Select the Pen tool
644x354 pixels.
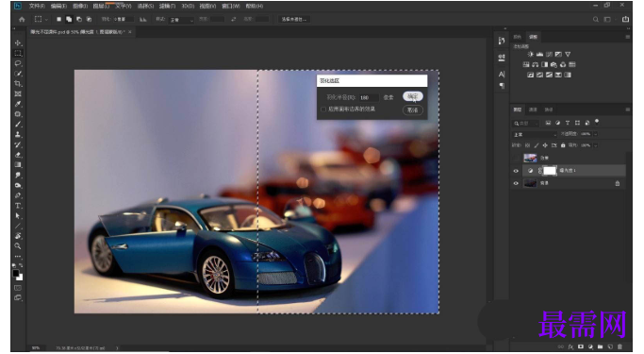pyautogui.click(x=18, y=195)
